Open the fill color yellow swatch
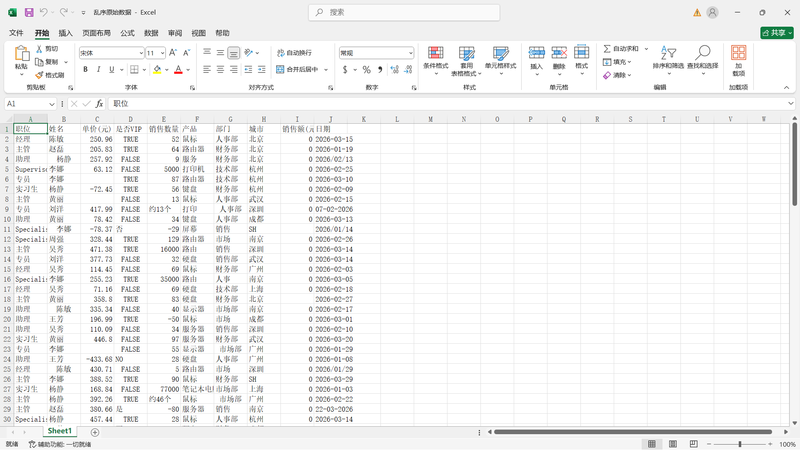Image resolution: width=800 pixels, height=450 pixels. [x=157, y=69]
